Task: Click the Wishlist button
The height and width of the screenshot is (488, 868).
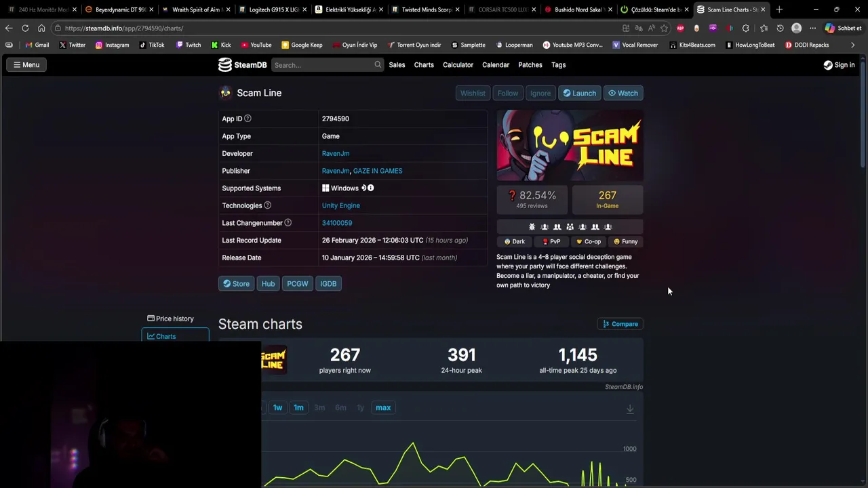Action: point(473,94)
